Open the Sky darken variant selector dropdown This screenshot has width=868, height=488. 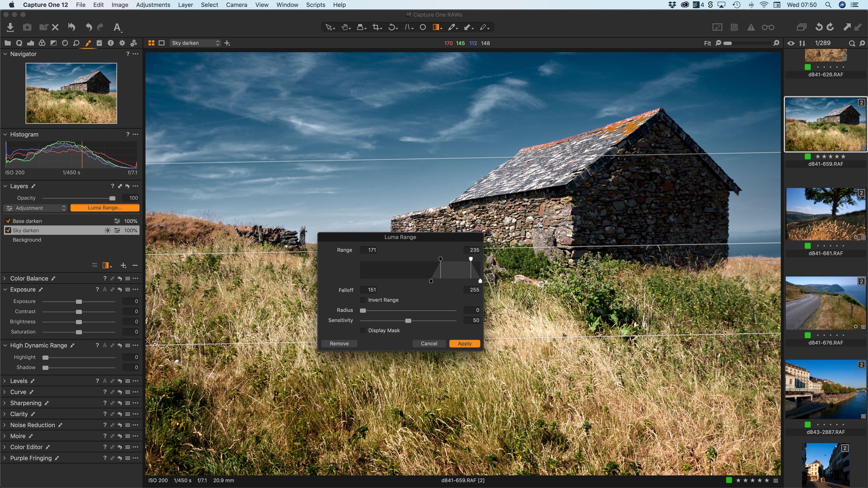click(218, 43)
